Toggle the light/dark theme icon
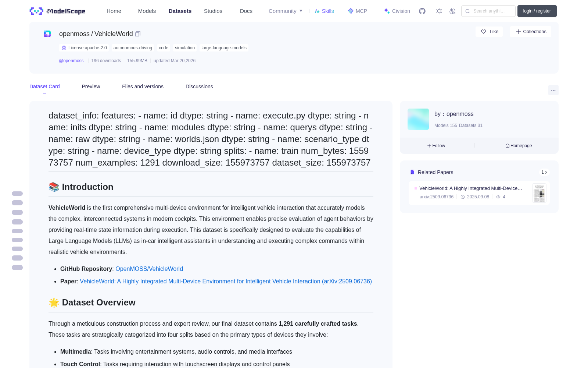 (x=439, y=11)
